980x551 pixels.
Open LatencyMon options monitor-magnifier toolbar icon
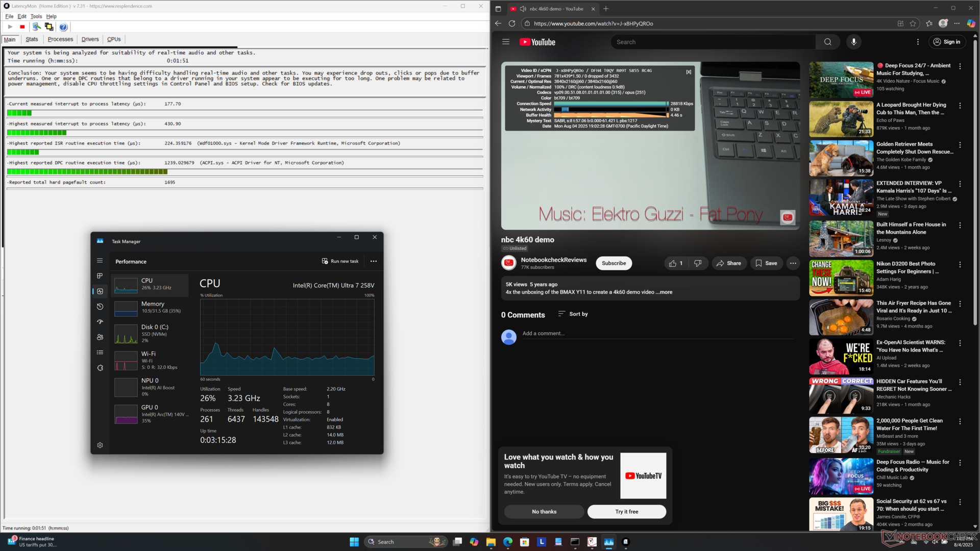[37, 27]
